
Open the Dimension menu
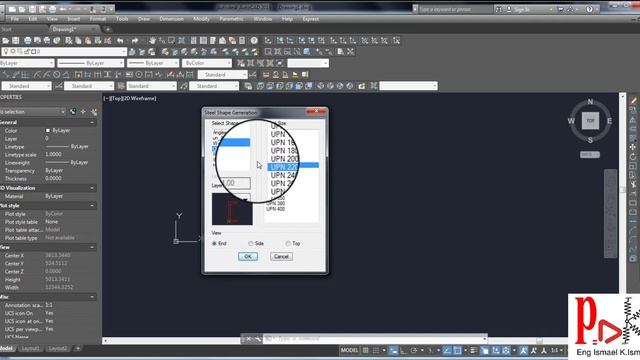171,19
